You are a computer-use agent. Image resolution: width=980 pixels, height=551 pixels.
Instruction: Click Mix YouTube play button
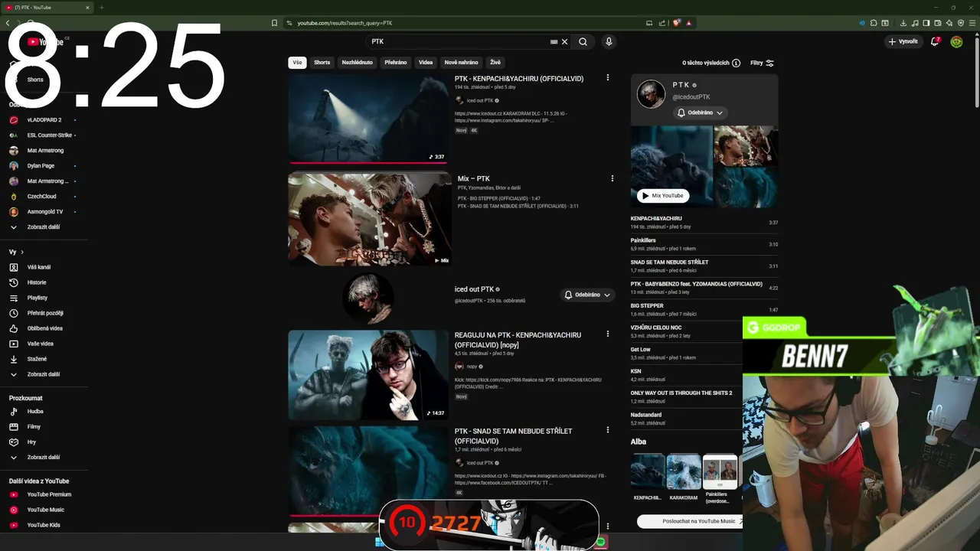pyautogui.click(x=663, y=196)
